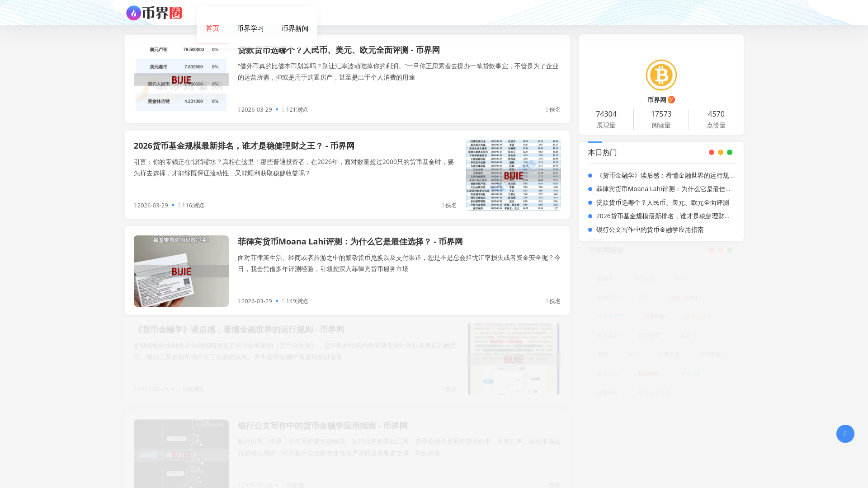The width and height of the screenshot is (868, 488).
Task: Open the 首页 navigation tab
Action: click(x=212, y=28)
